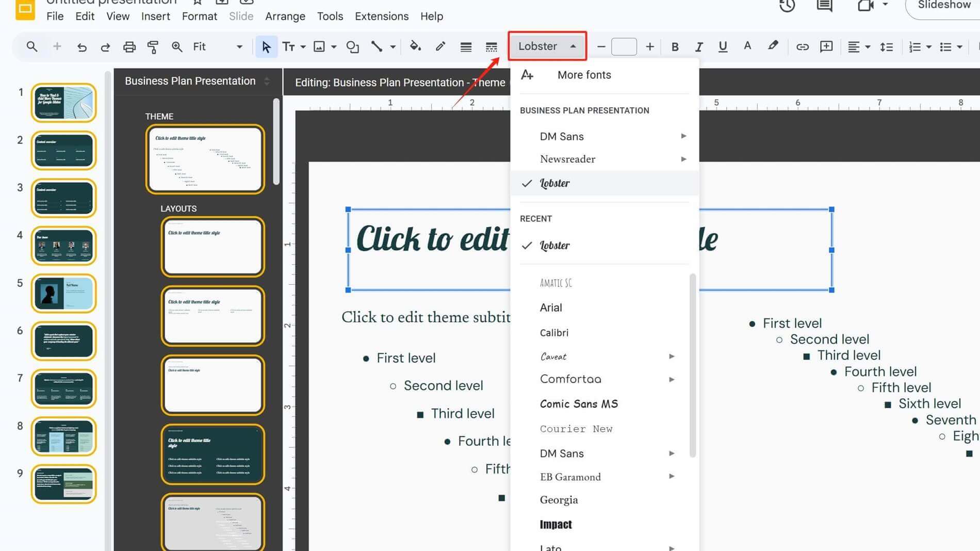Click the insert image icon
This screenshot has width=980, height=551.
[319, 47]
